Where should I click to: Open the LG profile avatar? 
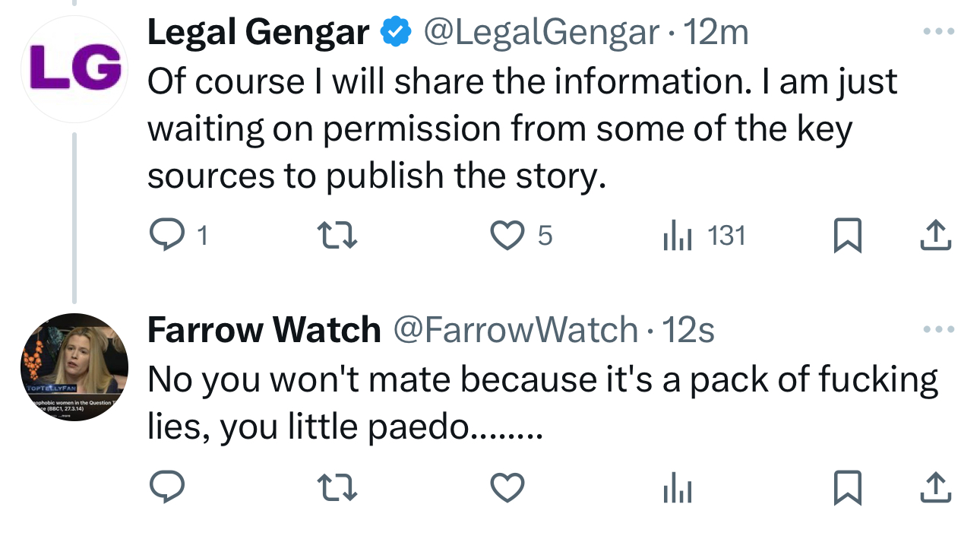click(74, 68)
